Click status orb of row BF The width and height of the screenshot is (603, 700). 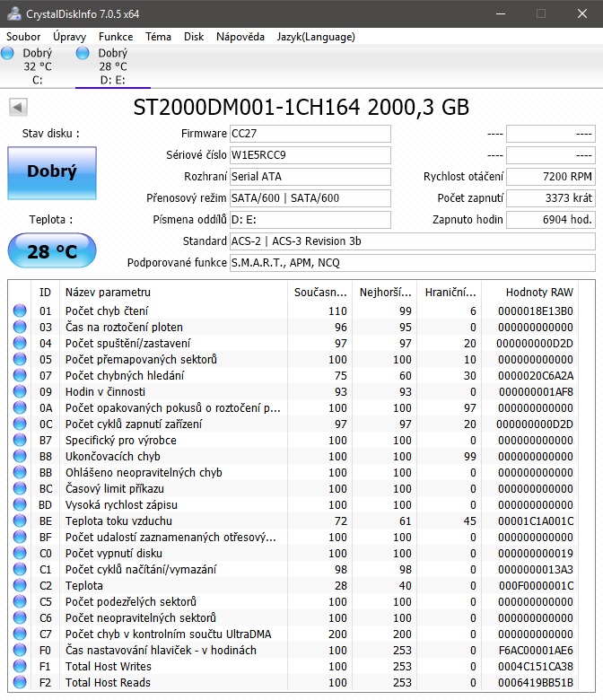click(20, 537)
